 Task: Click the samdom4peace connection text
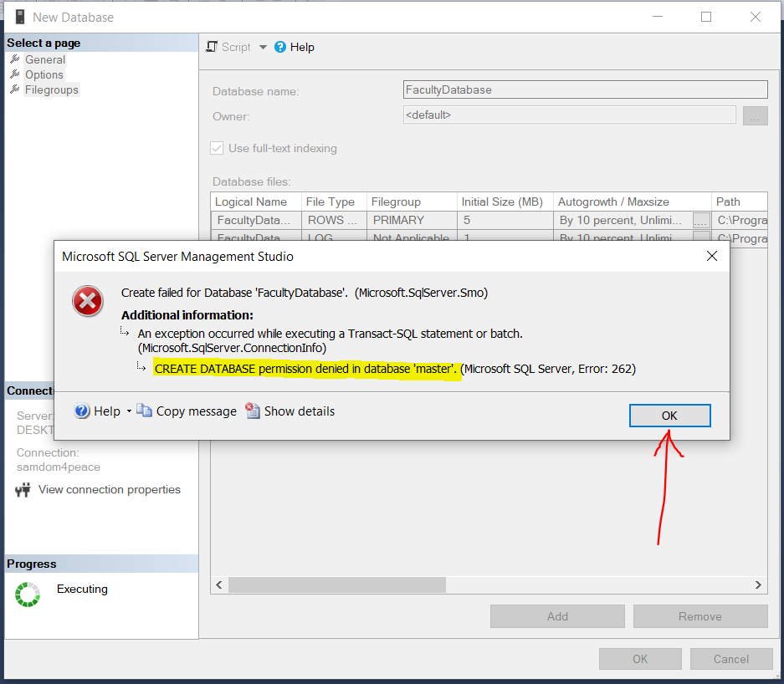pos(59,467)
